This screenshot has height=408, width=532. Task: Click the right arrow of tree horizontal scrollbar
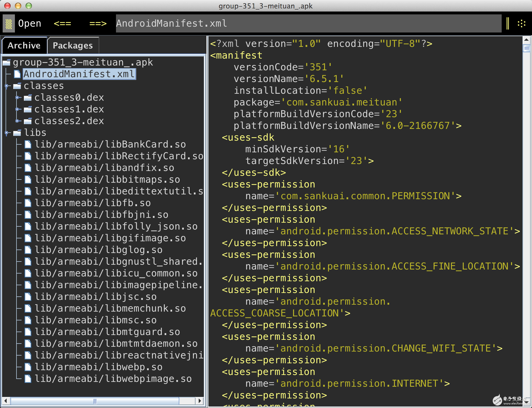[x=199, y=401]
